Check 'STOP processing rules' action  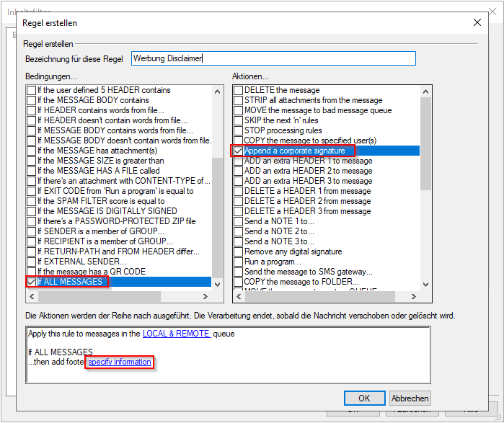pyautogui.click(x=239, y=130)
